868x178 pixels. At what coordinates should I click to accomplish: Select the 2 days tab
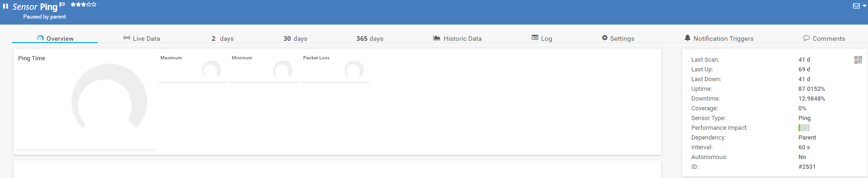223,38
